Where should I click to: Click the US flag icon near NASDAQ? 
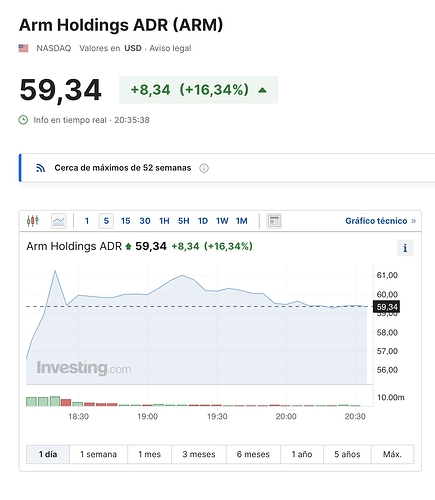click(x=23, y=48)
